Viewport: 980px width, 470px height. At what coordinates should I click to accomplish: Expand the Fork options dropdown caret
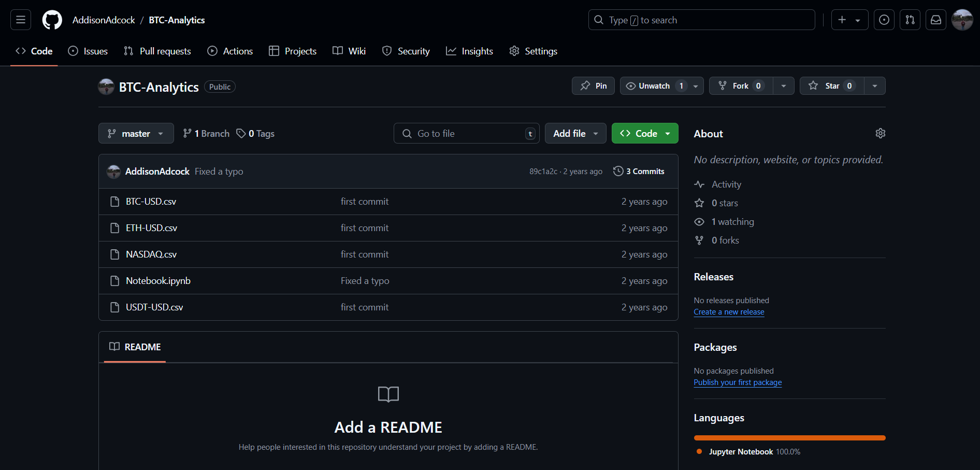click(x=784, y=86)
